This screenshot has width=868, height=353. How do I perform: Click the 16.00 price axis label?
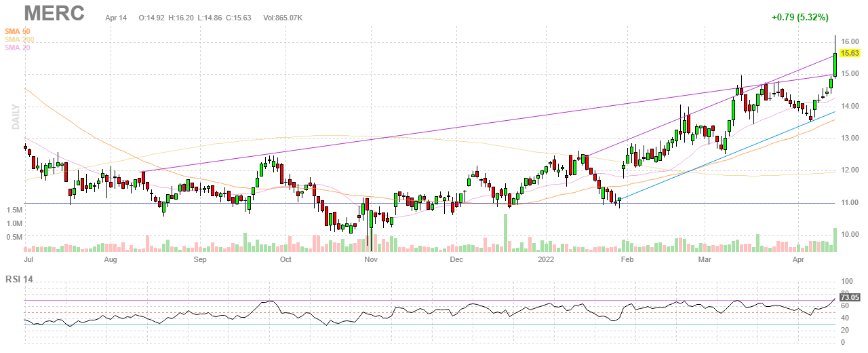click(x=850, y=42)
